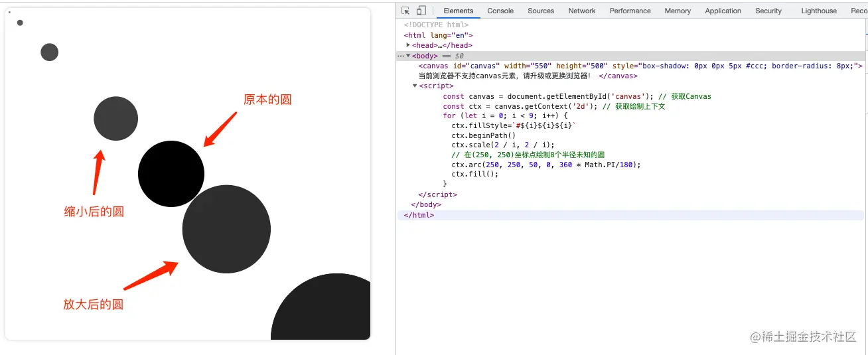Select the canvas element node
The image size is (868, 355).
click(640, 66)
